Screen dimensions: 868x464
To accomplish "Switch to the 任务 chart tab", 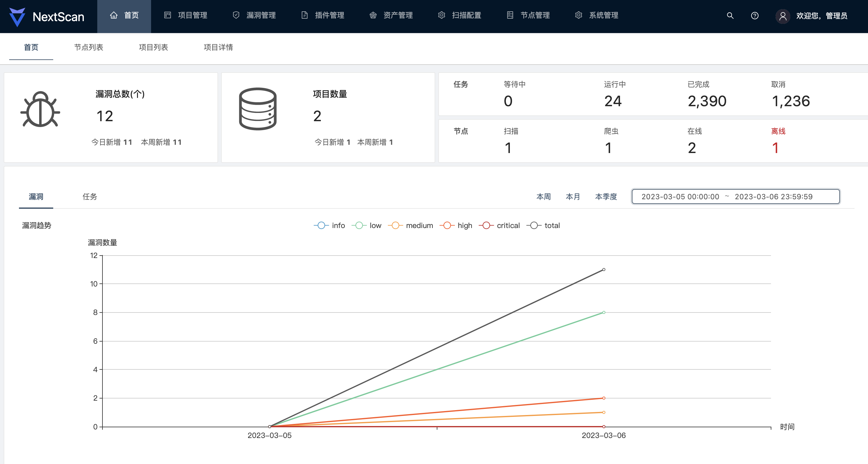I will click(x=90, y=196).
